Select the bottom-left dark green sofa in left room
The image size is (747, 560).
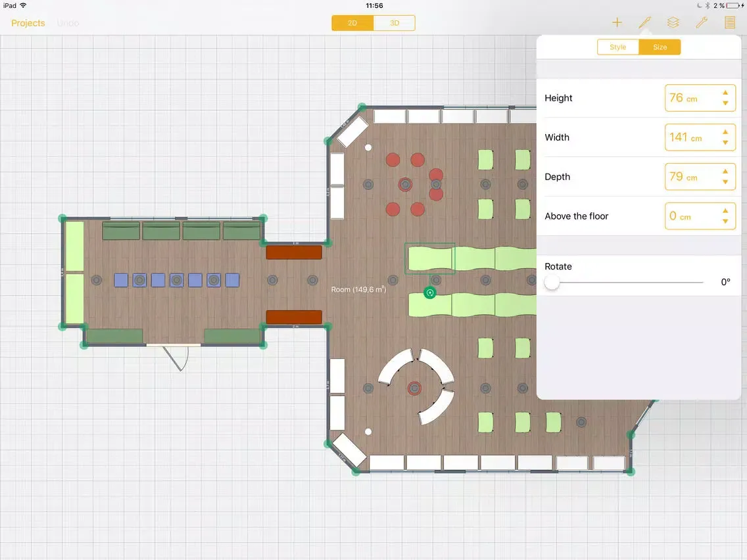tap(114, 336)
